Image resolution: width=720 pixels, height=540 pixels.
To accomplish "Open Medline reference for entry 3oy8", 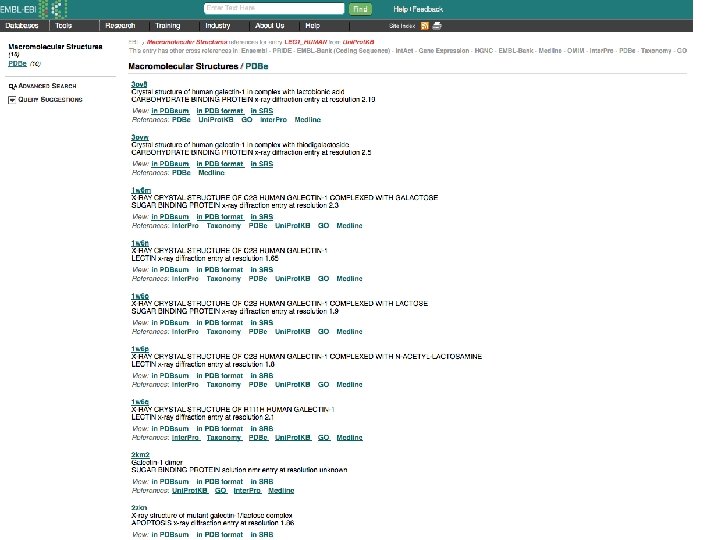I will pos(308,119).
